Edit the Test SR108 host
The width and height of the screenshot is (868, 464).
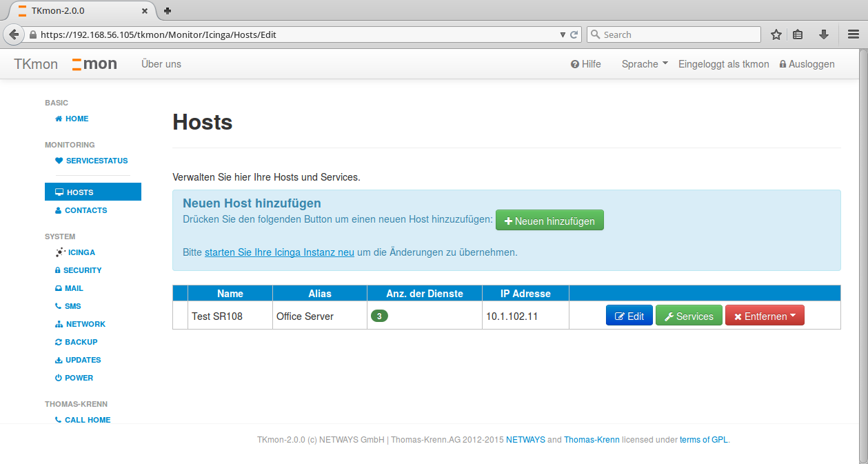629,316
